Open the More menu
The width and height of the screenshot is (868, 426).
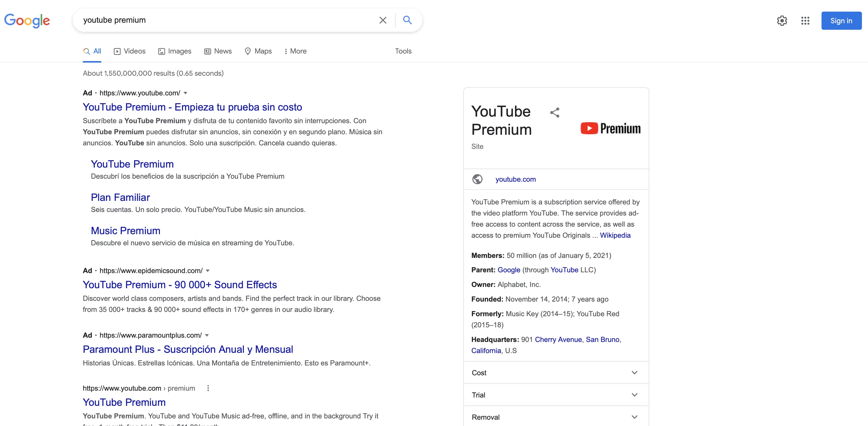[296, 51]
